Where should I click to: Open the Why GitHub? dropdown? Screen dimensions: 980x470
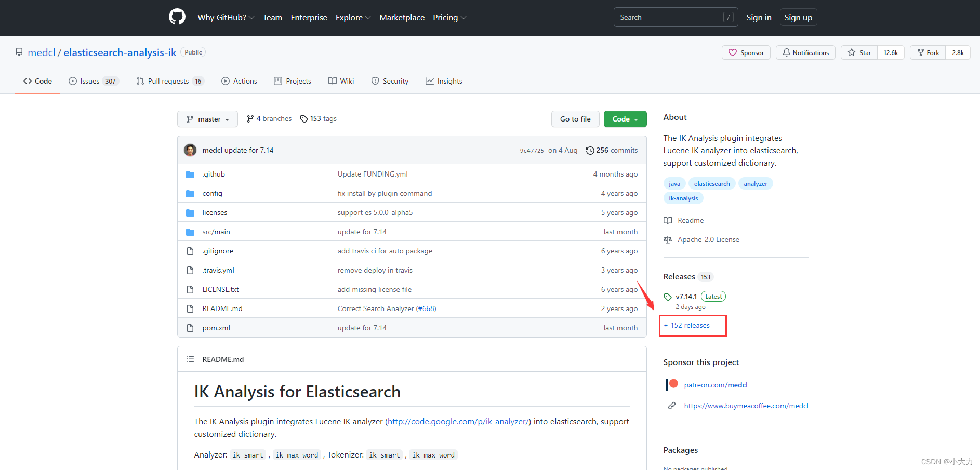pyautogui.click(x=226, y=17)
